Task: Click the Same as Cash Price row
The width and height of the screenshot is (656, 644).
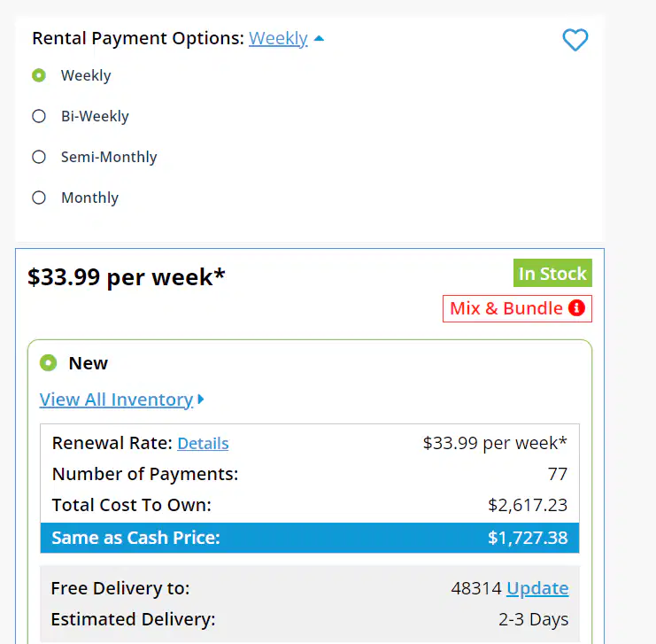Action: tap(310, 538)
